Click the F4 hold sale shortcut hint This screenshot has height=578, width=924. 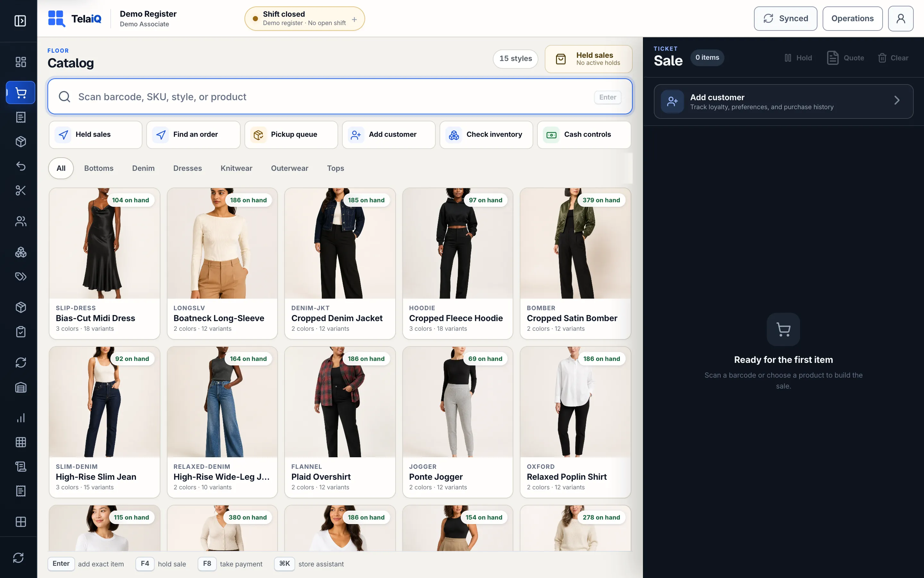(161, 564)
